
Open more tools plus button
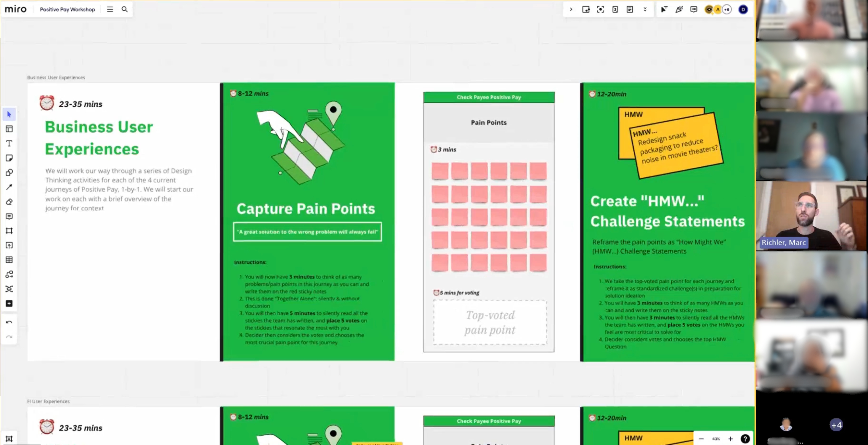[9, 303]
